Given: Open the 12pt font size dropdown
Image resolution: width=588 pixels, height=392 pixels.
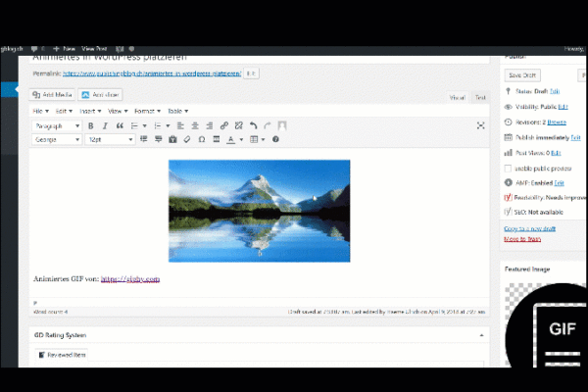Looking at the screenshot, I should (110, 139).
